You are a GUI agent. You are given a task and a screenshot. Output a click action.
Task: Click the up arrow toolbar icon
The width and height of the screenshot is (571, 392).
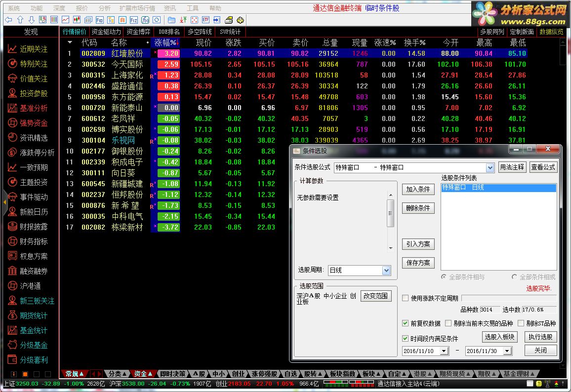click(20, 20)
